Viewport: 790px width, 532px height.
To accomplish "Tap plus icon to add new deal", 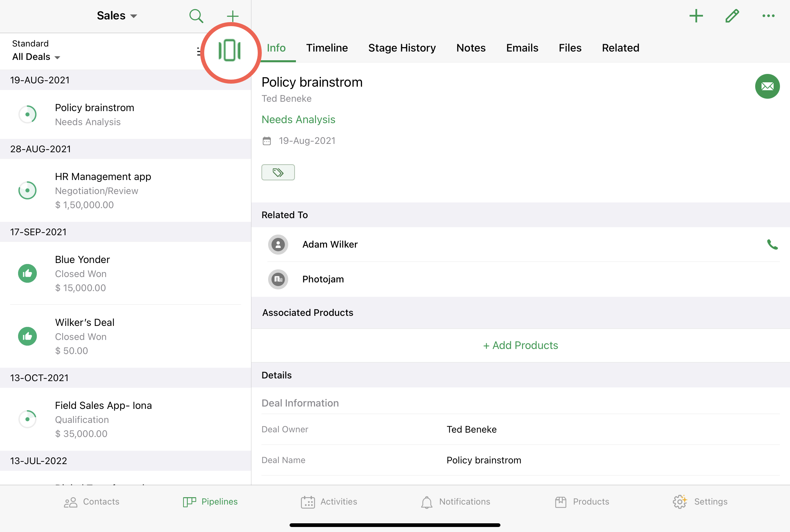I will coord(232,16).
